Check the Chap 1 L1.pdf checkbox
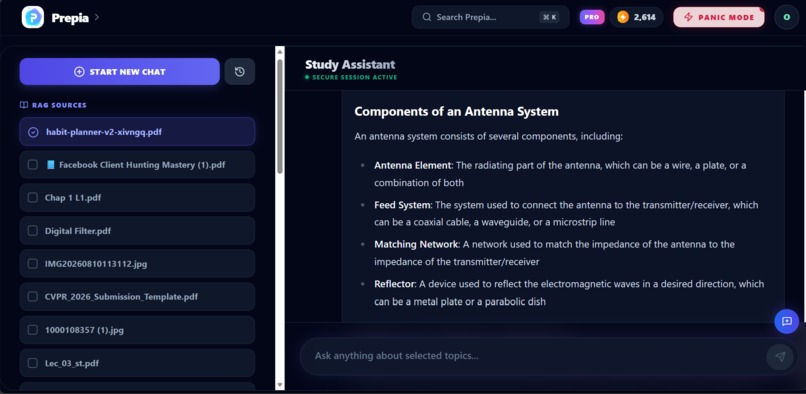The image size is (806, 394). (33, 198)
